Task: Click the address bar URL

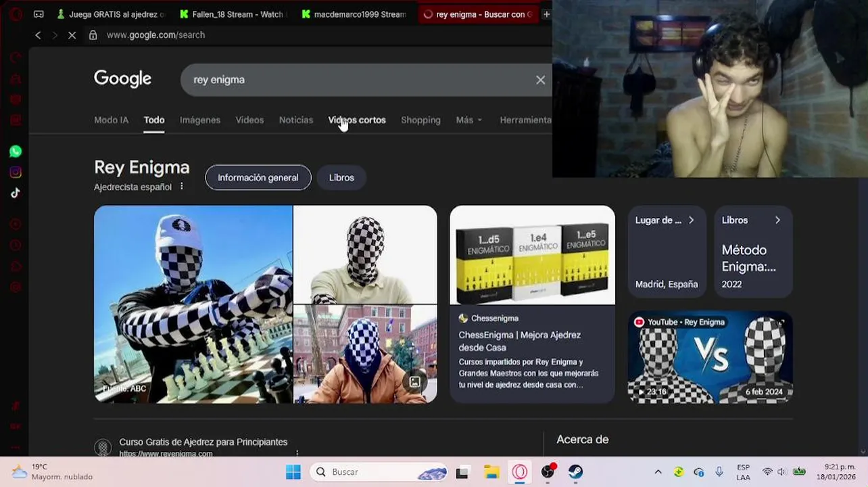Action: (x=155, y=35)
